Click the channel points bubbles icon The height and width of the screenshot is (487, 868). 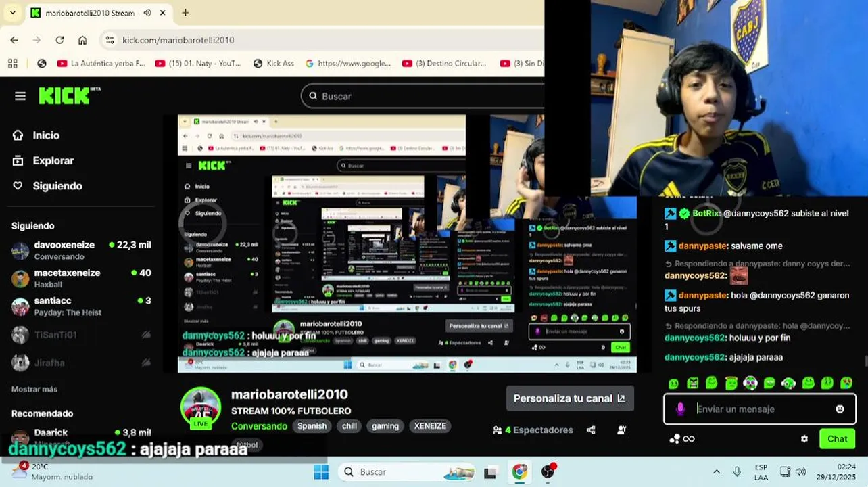point(674,439)
